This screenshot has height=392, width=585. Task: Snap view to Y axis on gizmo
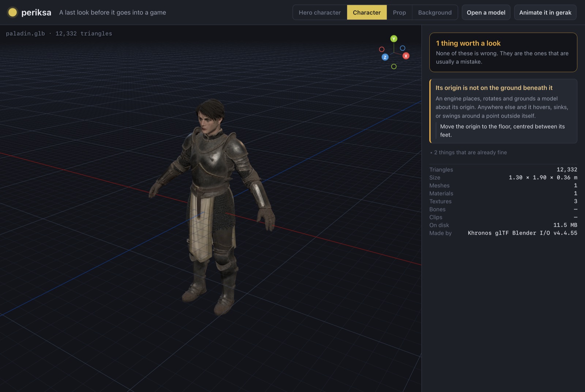[394, 39]
